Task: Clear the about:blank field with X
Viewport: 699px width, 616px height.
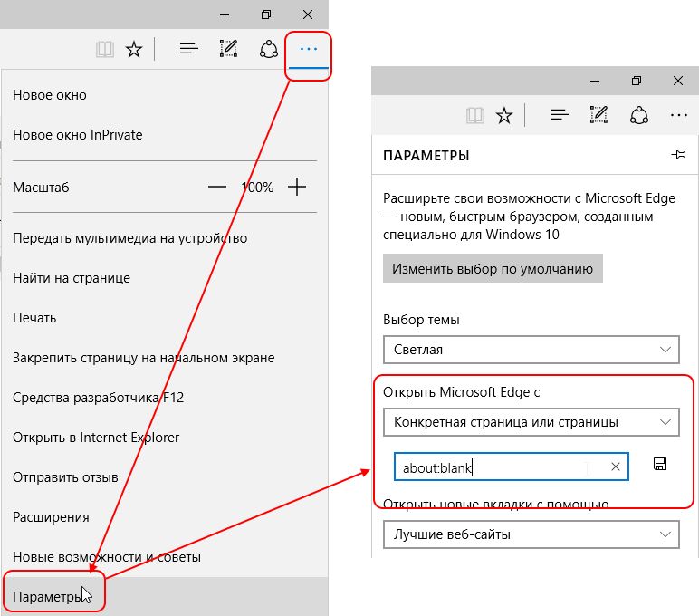Action: 615,467
